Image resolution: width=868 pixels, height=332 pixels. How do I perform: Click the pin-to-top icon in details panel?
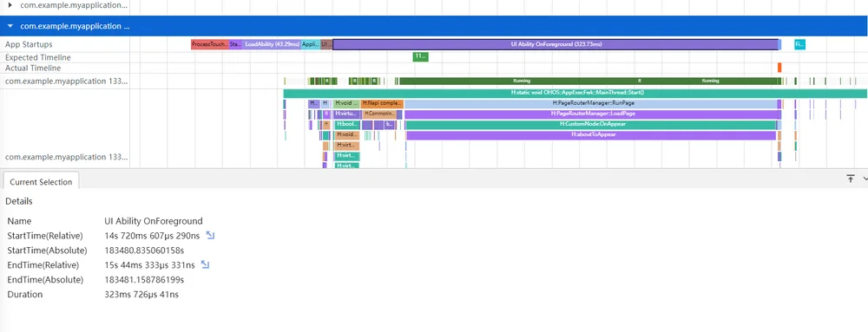pyautogui.click(x=851, y=179)
